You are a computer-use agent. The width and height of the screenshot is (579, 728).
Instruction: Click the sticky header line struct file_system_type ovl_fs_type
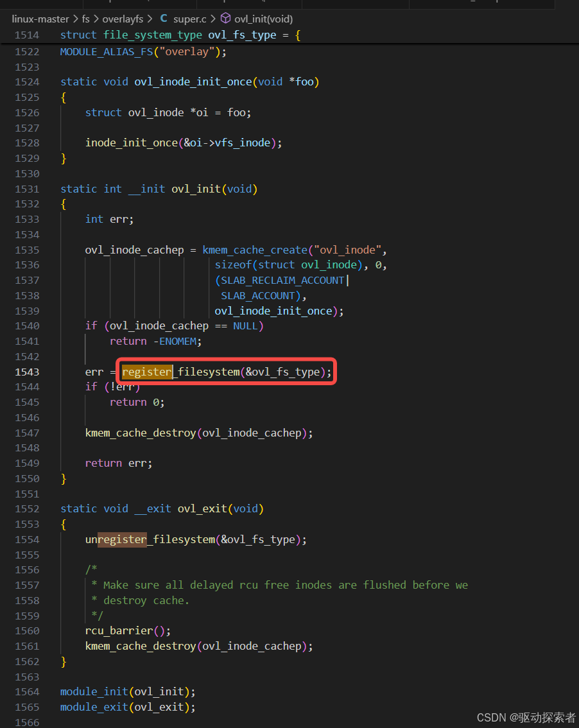pyautogui.click(x=180, y=35)
